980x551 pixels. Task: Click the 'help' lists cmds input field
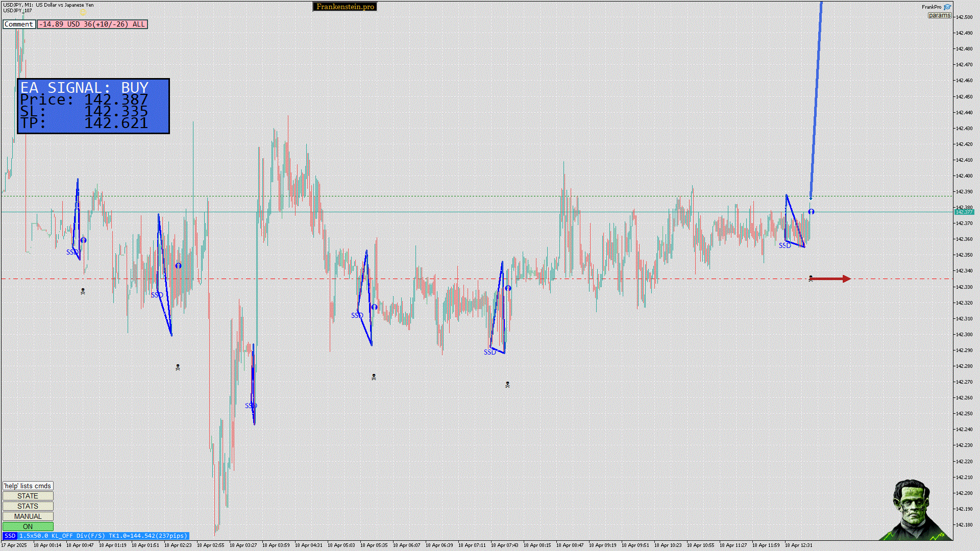[28, 486]
